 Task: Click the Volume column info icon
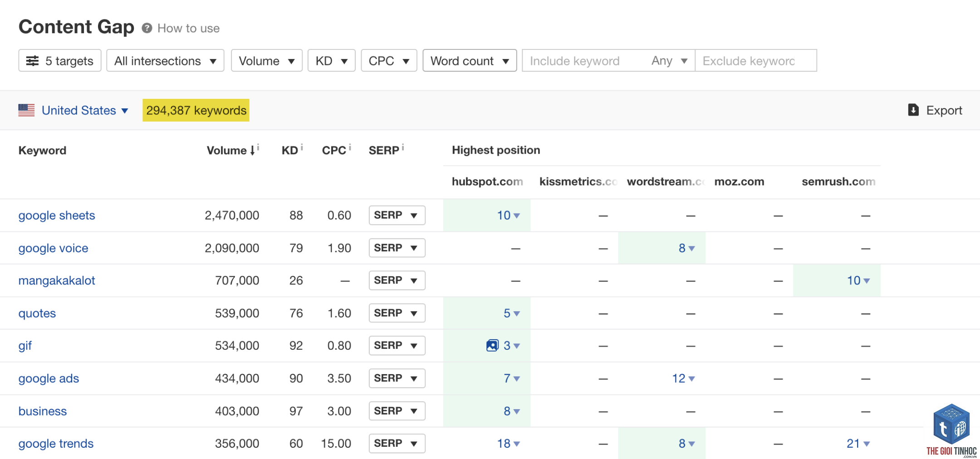[258, 147]
